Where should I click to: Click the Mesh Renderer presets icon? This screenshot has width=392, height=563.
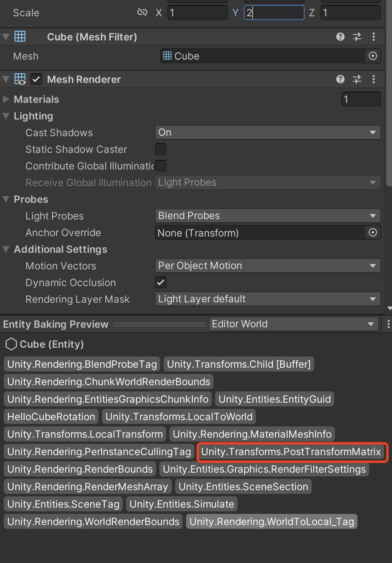pos(357,79)
